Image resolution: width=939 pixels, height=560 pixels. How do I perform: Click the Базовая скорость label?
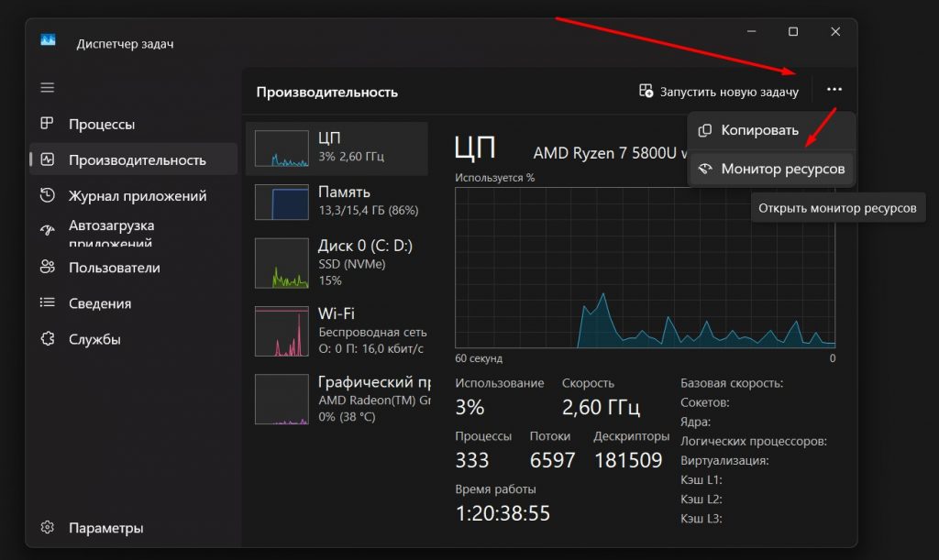pos(732,383)
